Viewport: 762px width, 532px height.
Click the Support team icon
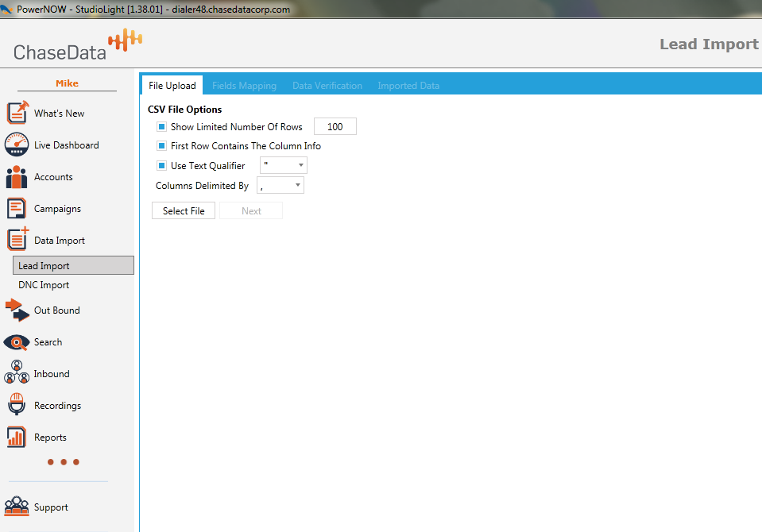pyautogui.click(x=17, y=507)
